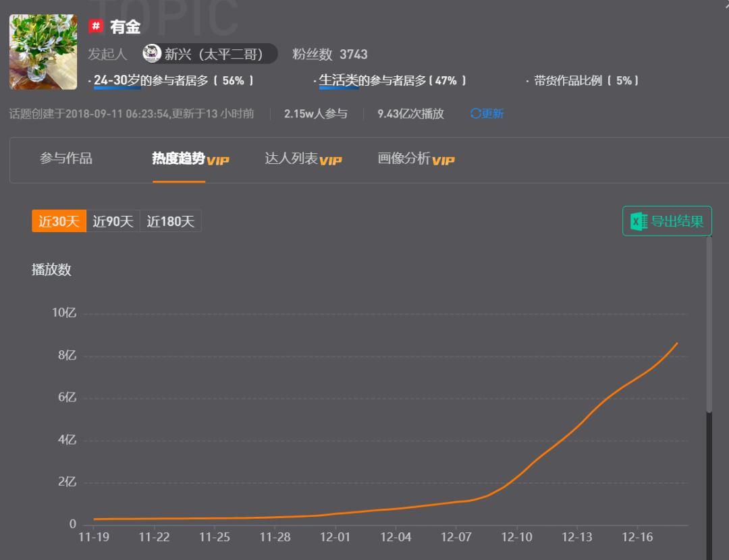Select the 近30天 range
The image size is (729, 560).
(x=59, y=221)
